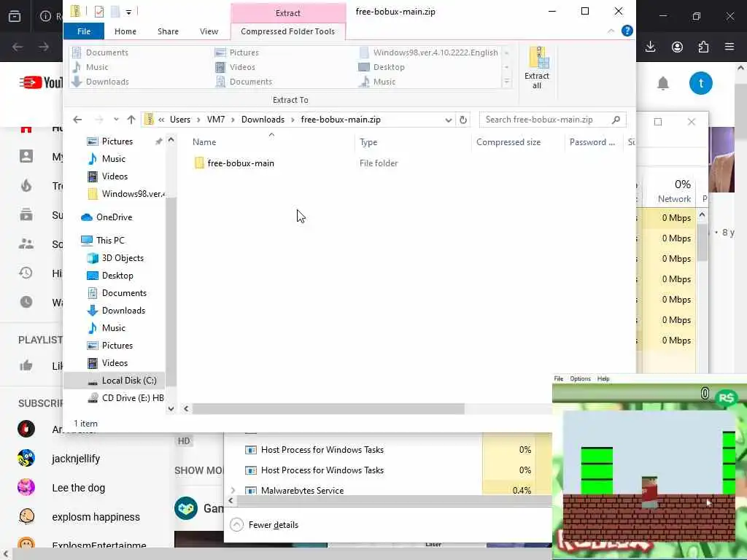
Task: Click YouTube Liked videos thumbs-up icon
Action: tap(26, 366)
